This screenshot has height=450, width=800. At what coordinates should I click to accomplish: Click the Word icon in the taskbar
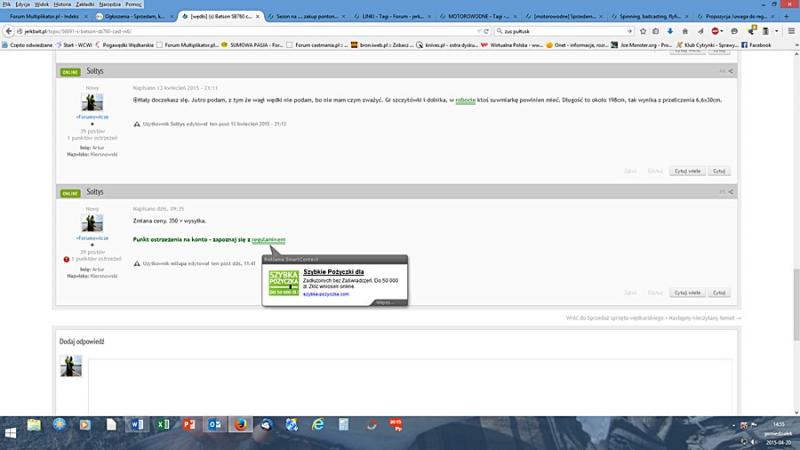tap(137, 426)
